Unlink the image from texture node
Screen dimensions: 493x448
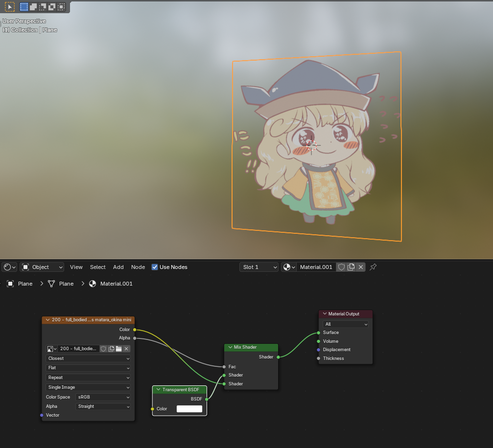(x=126, y=349)
